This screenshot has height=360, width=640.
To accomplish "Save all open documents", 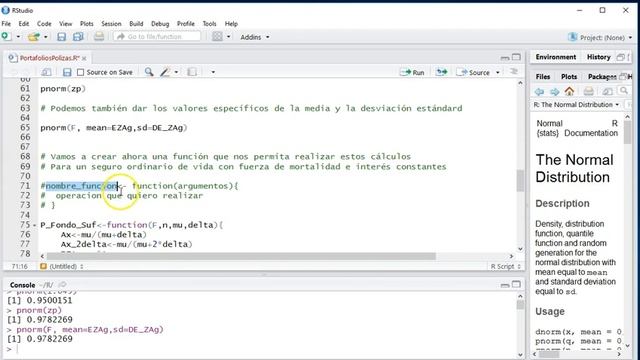I will pyautogui.click(x=78, y=37).
